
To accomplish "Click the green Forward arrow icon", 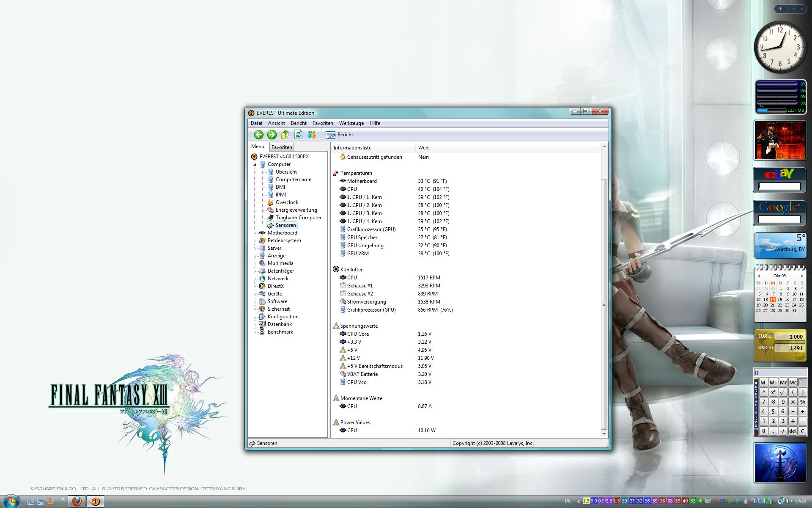I will (x=272, y=135).
